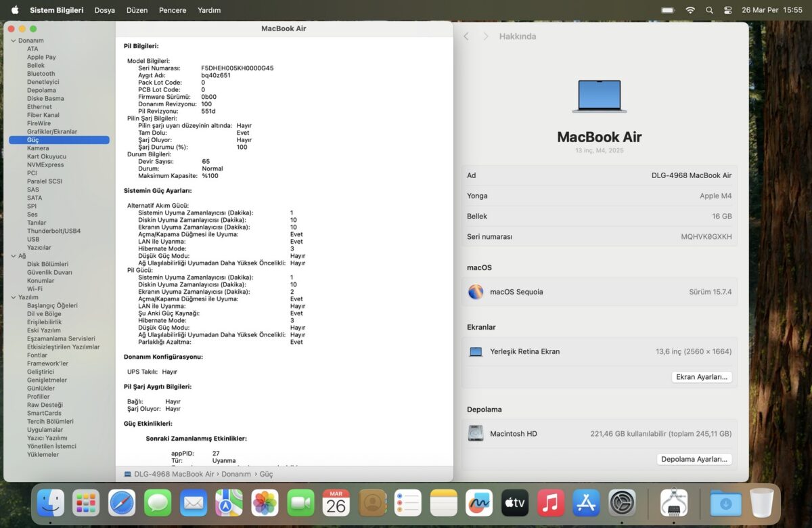This screenshot has height=528, width=812.
Task: Launch Safari from the Dock
Action: coord(122,503)
